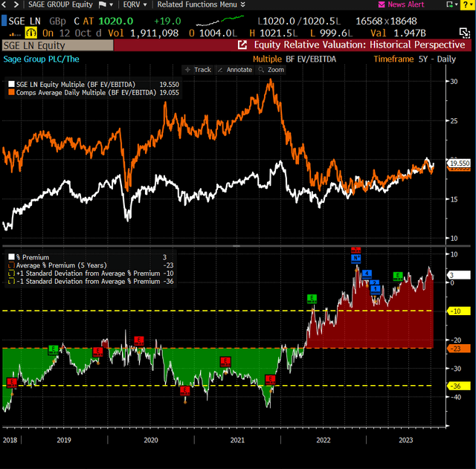This screenshot has width=476, height=469.
Task: Click the orange Comps Average legend swatch
Action: click(x=11, y=93)
